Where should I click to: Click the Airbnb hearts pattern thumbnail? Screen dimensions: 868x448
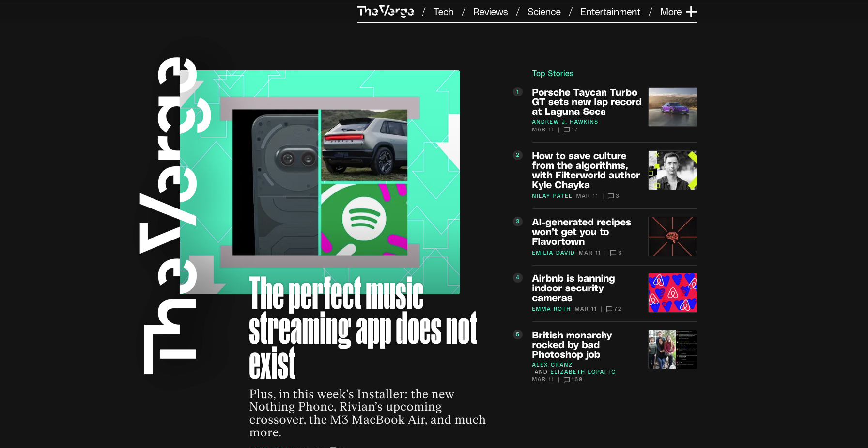coord(672,293)
